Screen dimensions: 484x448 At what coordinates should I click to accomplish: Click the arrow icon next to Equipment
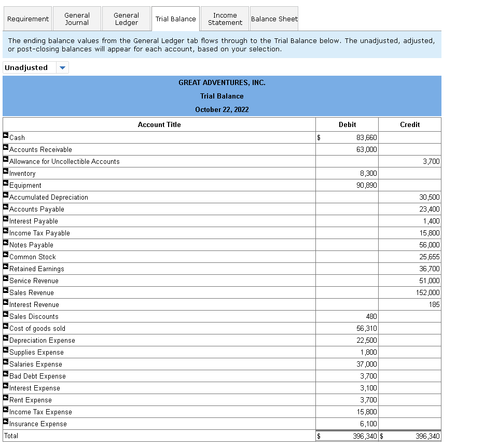pos(5,184)
